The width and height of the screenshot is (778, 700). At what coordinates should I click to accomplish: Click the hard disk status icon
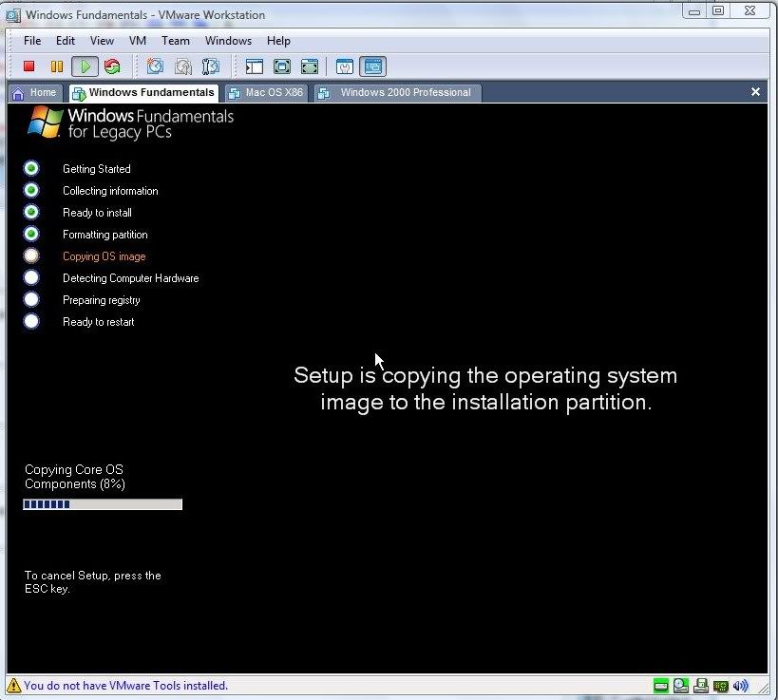[x=661, y=685]
